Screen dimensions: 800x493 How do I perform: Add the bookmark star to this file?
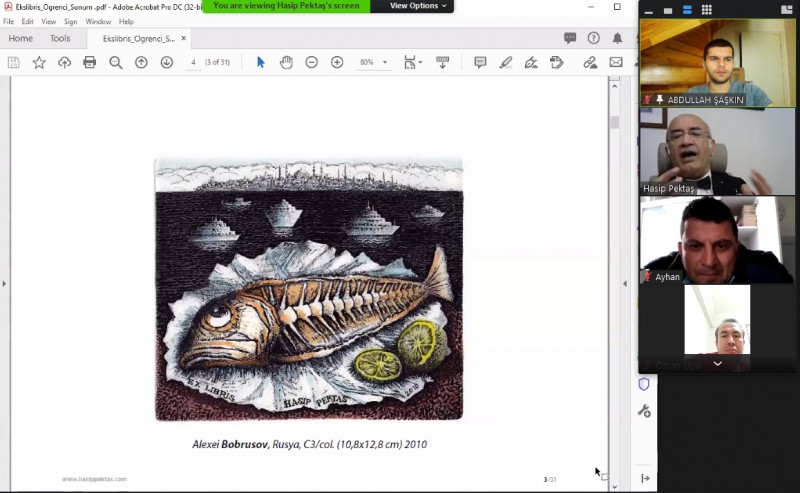(39, 62)
